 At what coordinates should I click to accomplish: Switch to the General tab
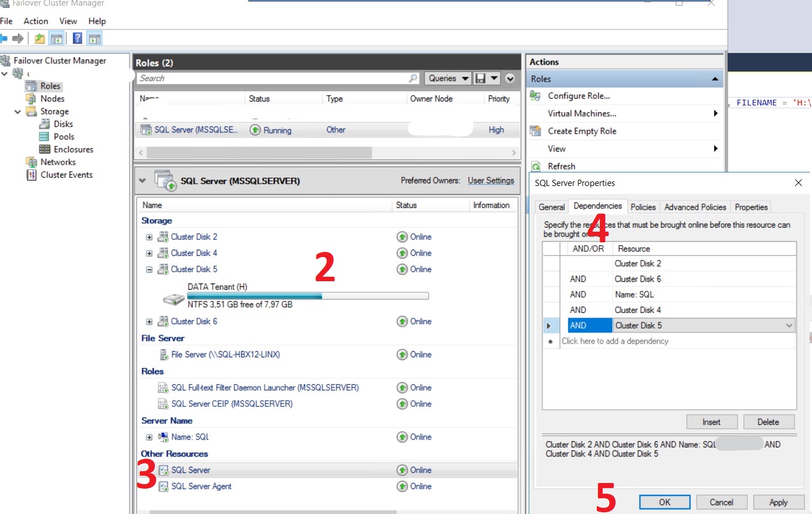coord(551,207)
